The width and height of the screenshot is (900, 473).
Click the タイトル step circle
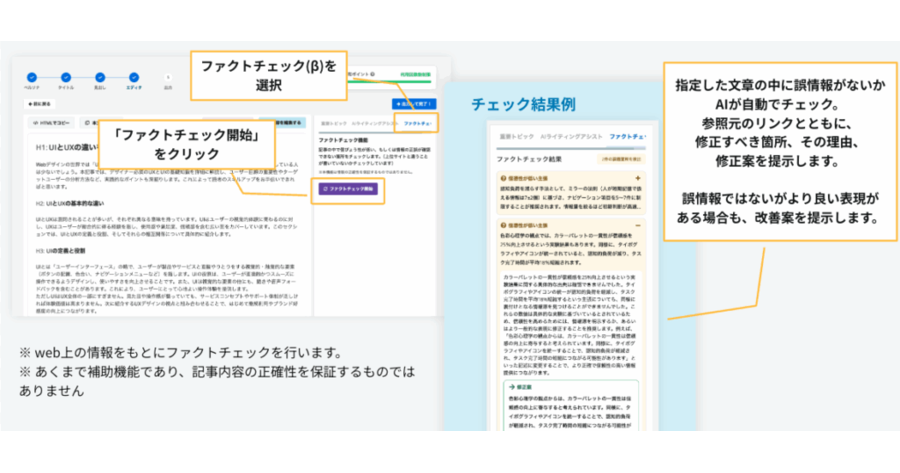pyautogui.click(x=66, y=77)
